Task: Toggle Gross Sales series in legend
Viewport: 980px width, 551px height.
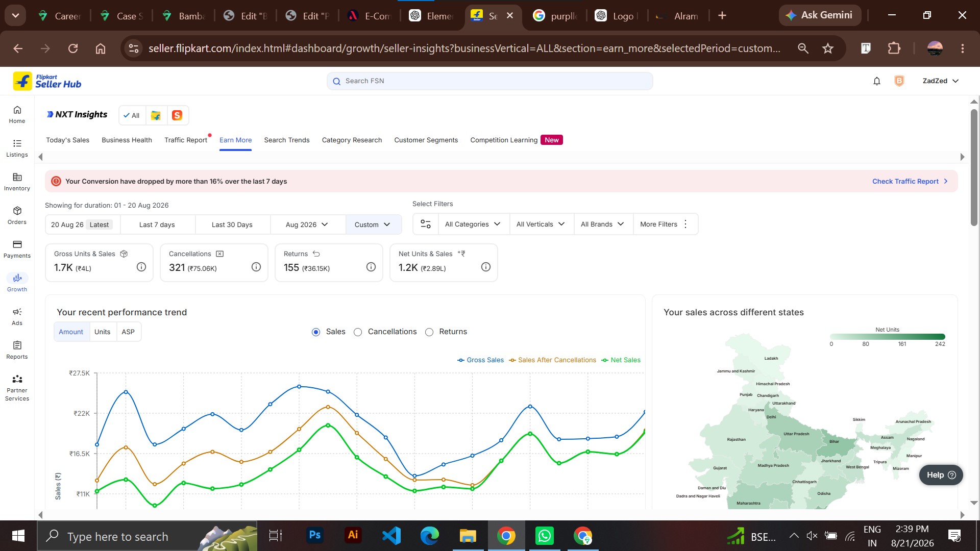Action: coord(481,360)
